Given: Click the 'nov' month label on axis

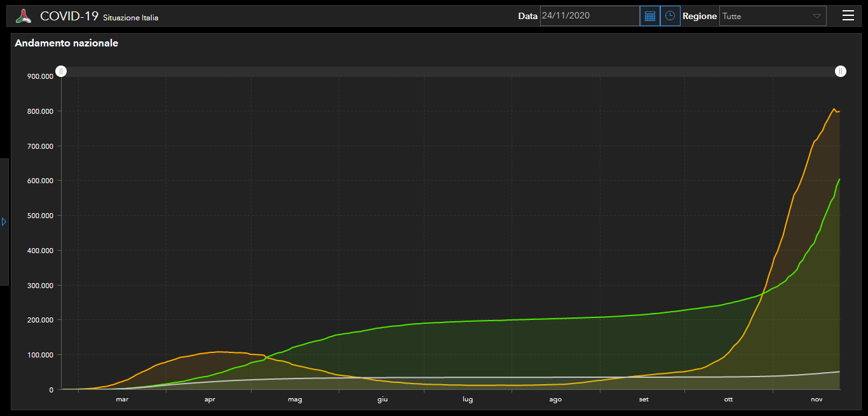Looking at the screenshot, I should tap(817, 399).
